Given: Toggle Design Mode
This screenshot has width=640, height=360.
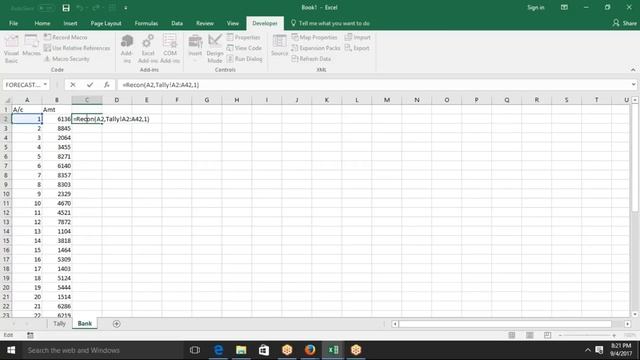Looking at the screenshot, I should coord(215,49).
